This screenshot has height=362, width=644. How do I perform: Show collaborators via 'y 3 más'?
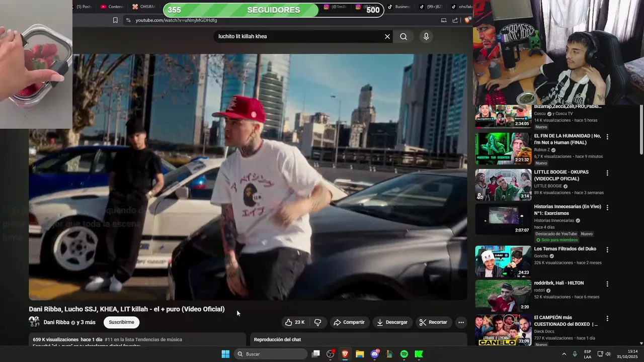(x=86, y=322)
